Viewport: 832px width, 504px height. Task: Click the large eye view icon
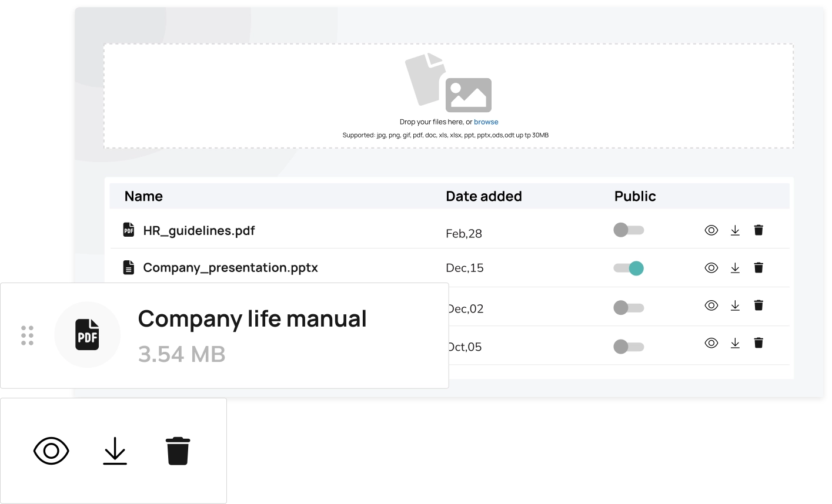click(x=51, y=451)
